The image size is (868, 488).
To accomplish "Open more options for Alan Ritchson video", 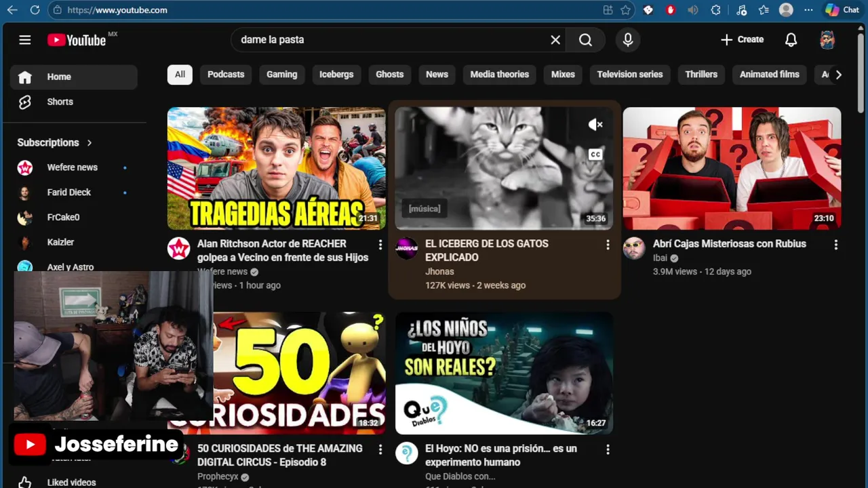I will pos(380,245).
